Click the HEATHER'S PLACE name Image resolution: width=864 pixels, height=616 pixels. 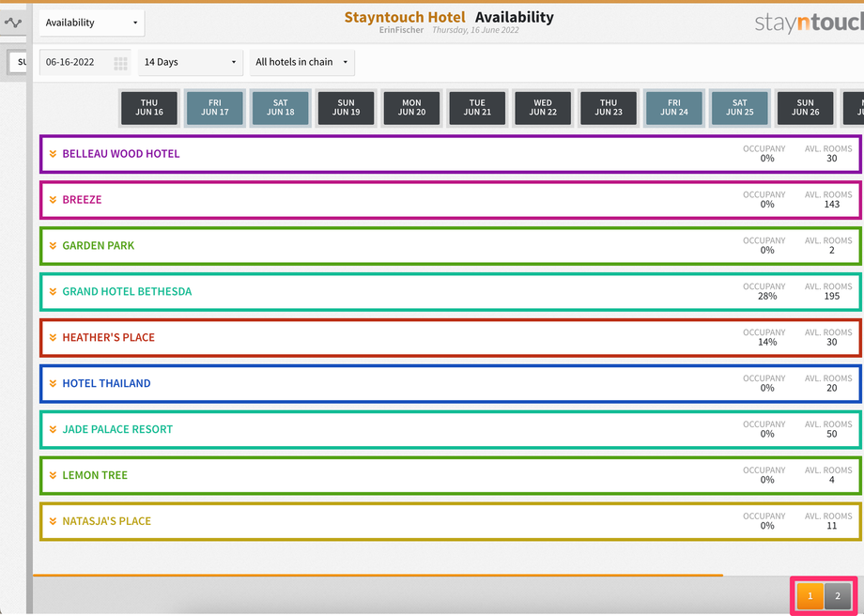coord(108,337)
